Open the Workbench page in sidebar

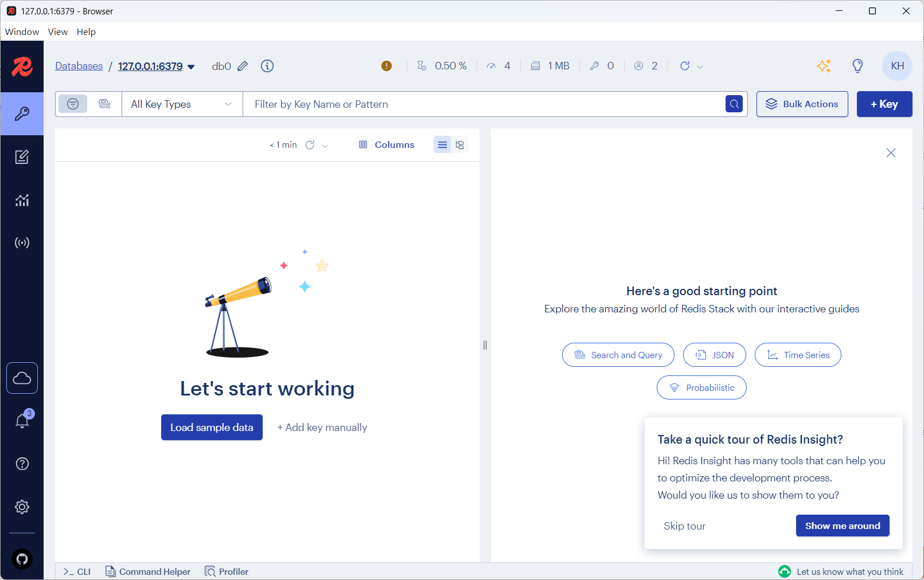tap(22, 157)
